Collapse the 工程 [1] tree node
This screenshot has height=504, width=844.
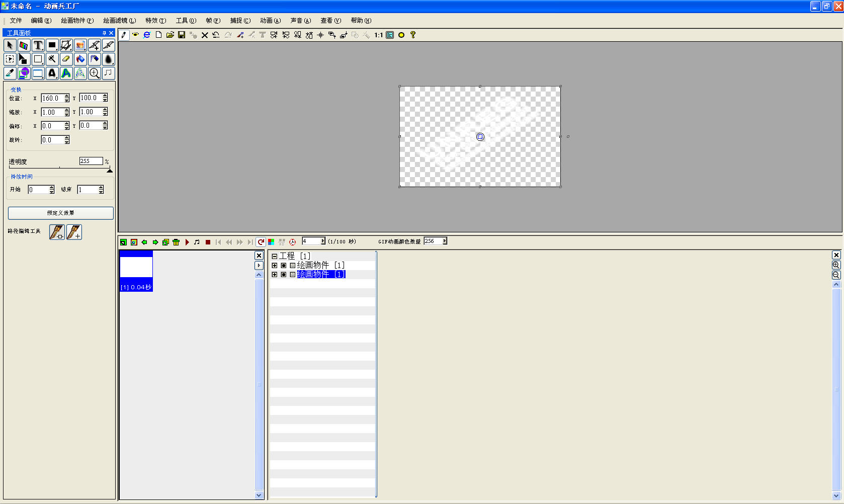pyautogui.click(x=275, y=256)
